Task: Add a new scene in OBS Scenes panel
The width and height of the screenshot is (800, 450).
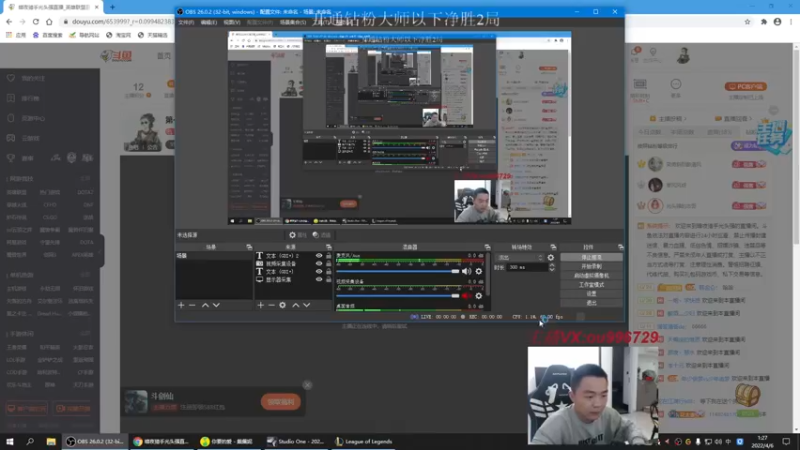Action: 181,305
